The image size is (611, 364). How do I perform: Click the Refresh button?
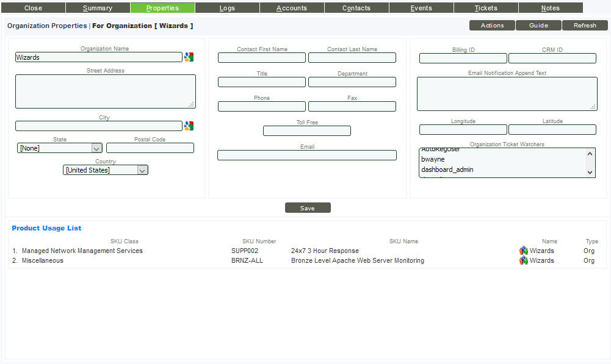[585, 25]
